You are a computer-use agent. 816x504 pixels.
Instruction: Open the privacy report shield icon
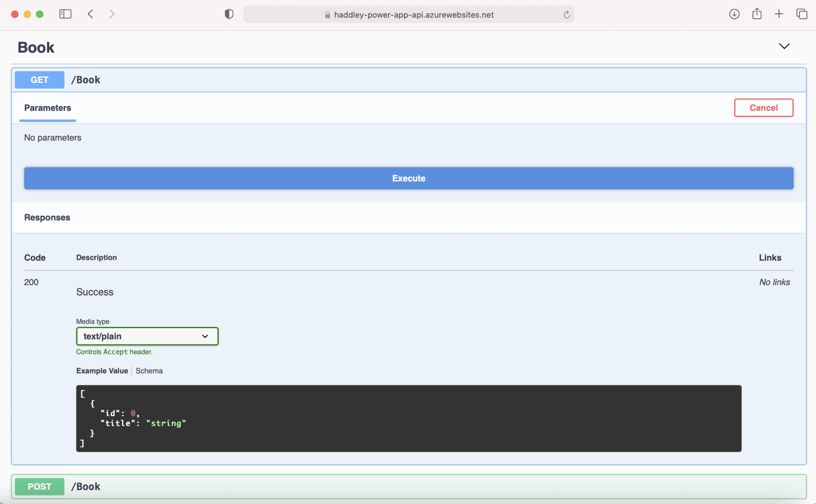pyautogui.click(x=229, y=14)
